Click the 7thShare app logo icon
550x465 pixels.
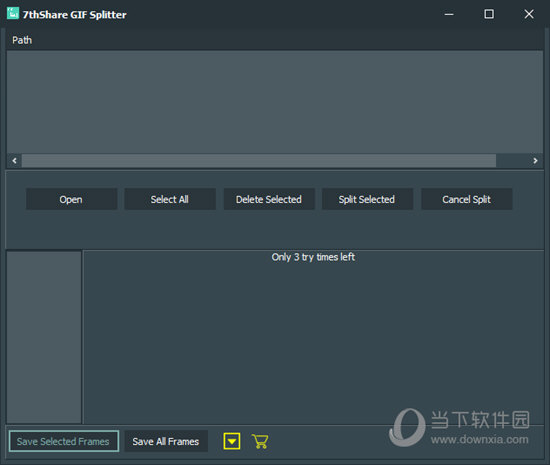pyautogui.click(x=13, y=13)
